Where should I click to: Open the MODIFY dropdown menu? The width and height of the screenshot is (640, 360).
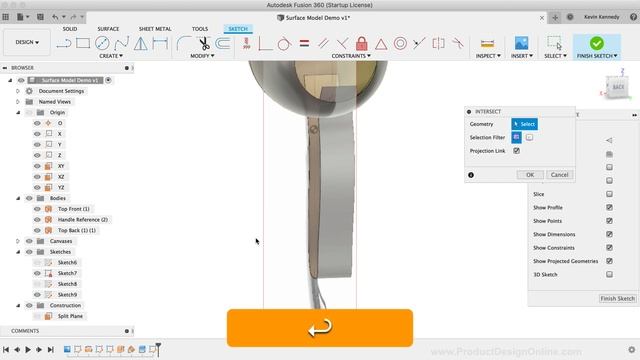pos(202,56)
